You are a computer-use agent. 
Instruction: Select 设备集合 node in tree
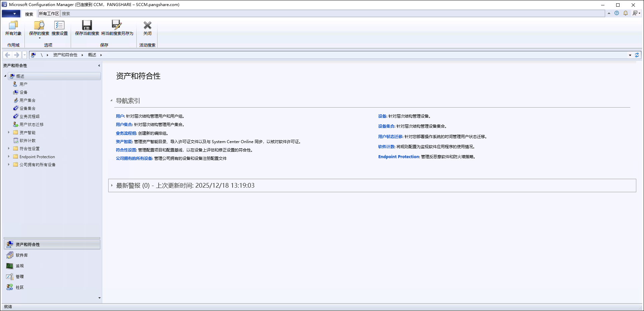click(x=27, y=108)
